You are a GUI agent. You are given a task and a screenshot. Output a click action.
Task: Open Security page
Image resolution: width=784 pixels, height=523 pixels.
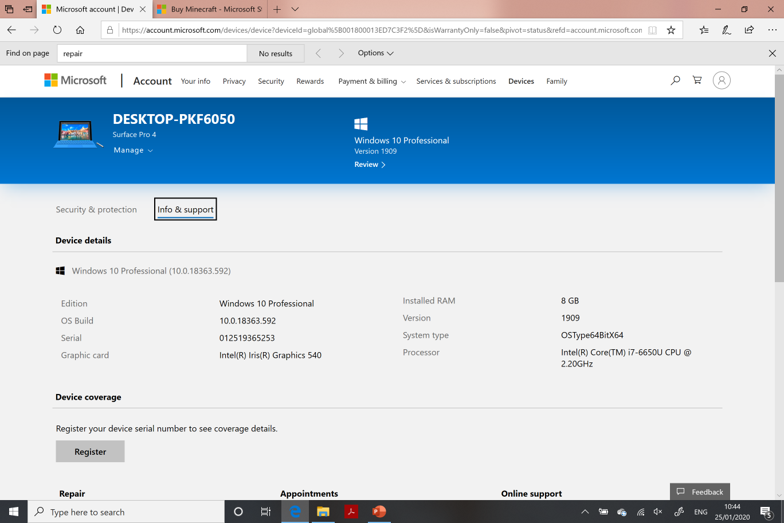click(271, 81)
